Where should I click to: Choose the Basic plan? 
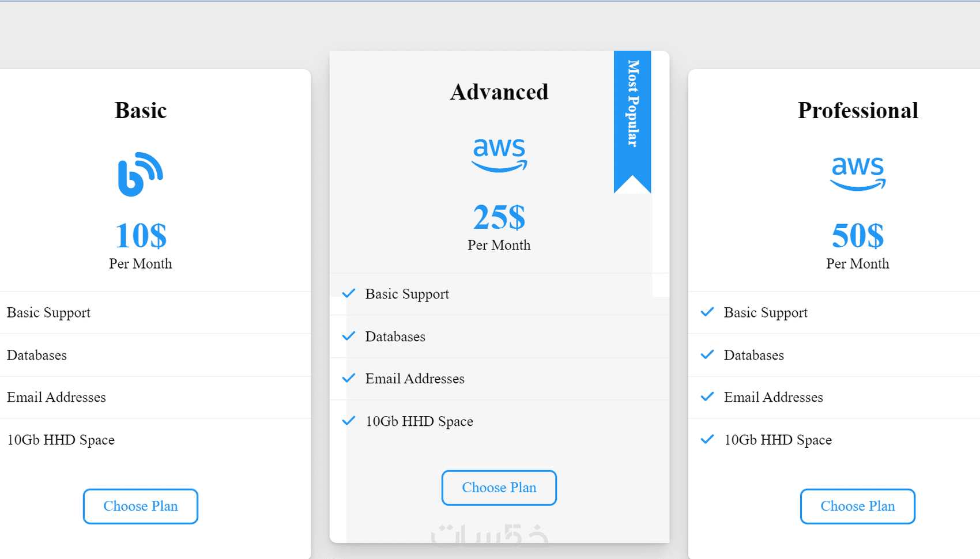click(x=141, y=507)
